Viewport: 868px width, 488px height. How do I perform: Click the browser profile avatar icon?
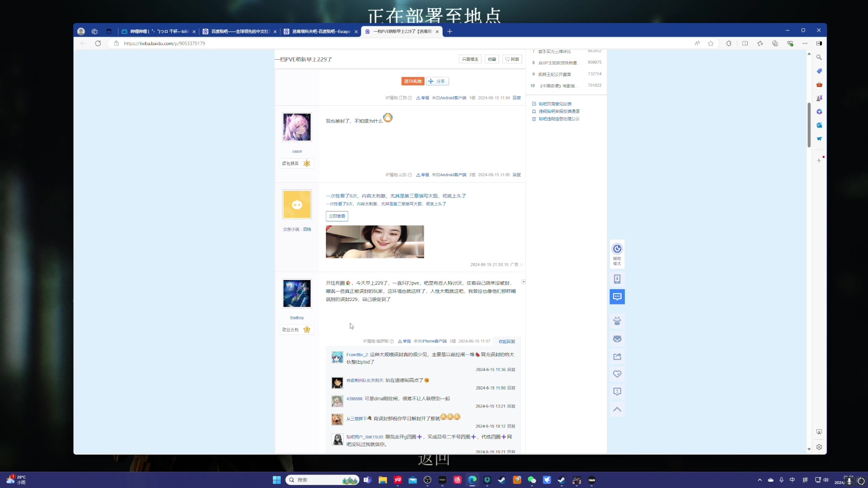pyautogui.click(x=81, y=31)
